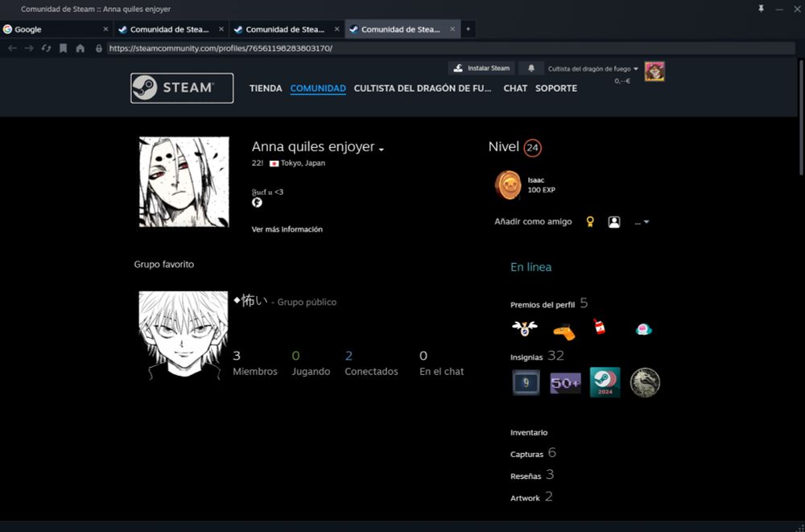Click Ver más información link

pos(287,229)
